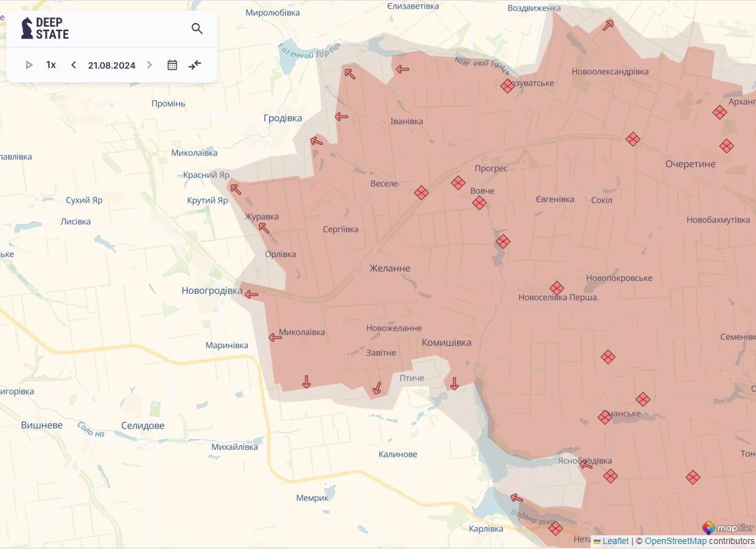Open the calendar date picker
Screen dimensions: 756x549
[172, 65]
